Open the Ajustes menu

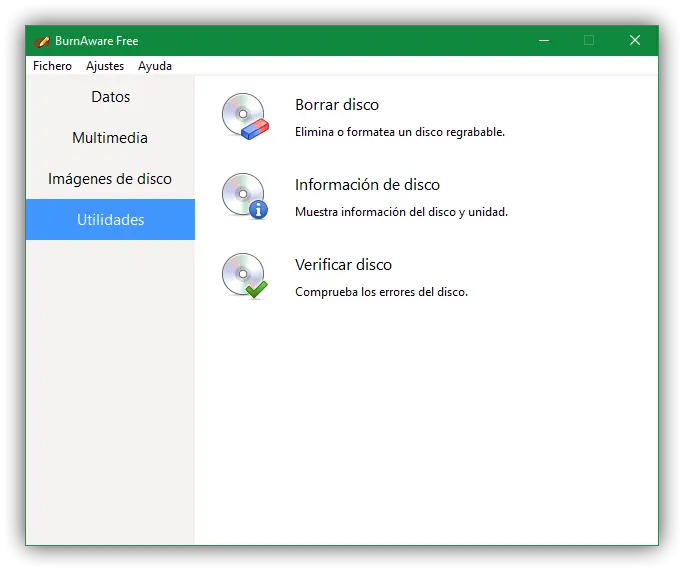tap(105, 66)
